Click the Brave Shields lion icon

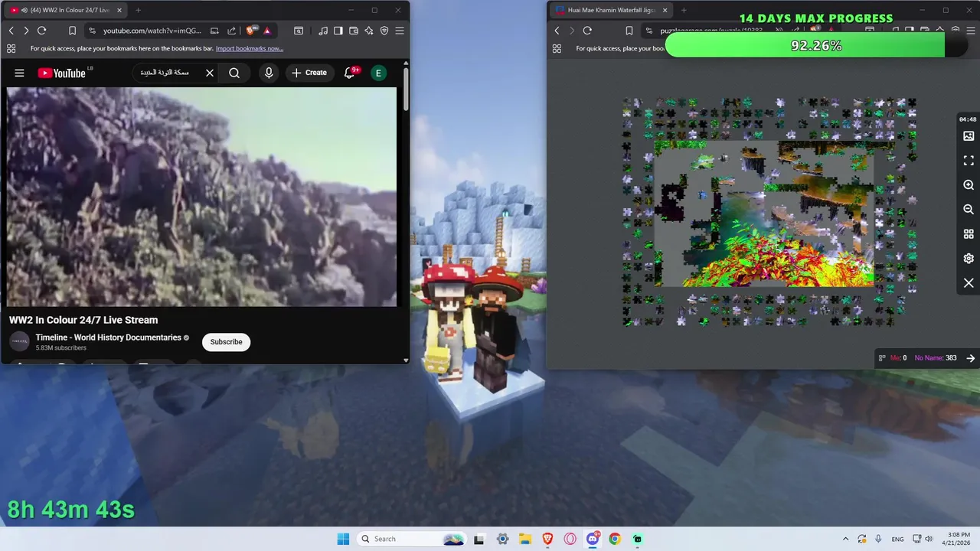(251, 31)
